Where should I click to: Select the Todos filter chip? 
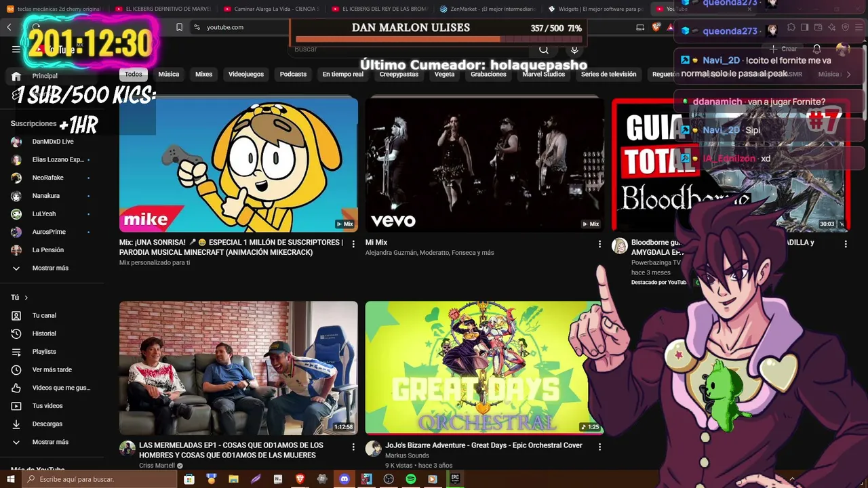(134, 75)
